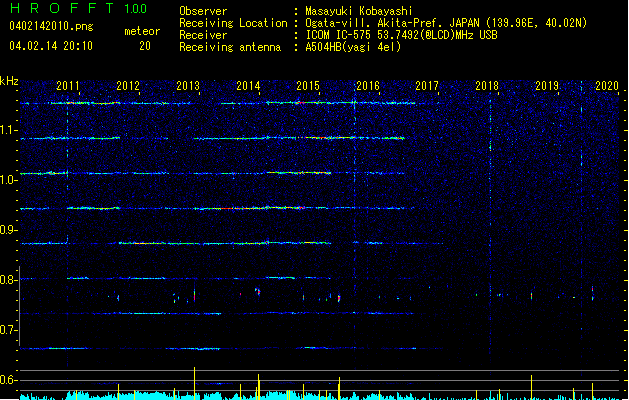Click the 2013 time axis marker
Image resolution: width=629 pixels, height=400 pixels.
[x=188, y=86]
